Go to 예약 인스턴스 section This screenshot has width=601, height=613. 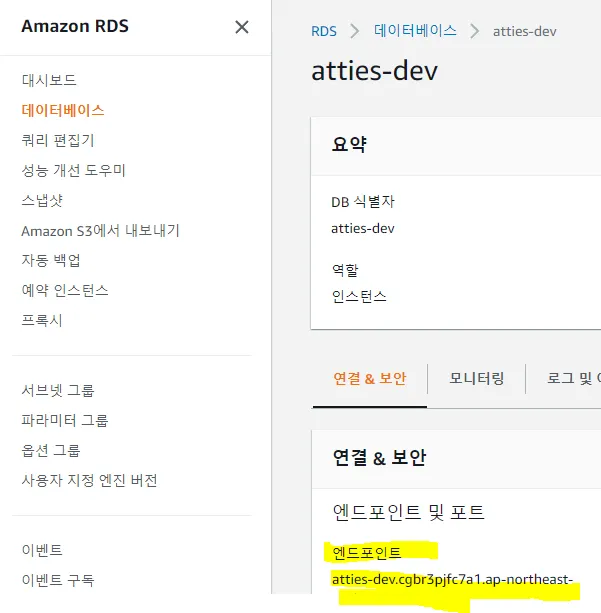(65, 290)
